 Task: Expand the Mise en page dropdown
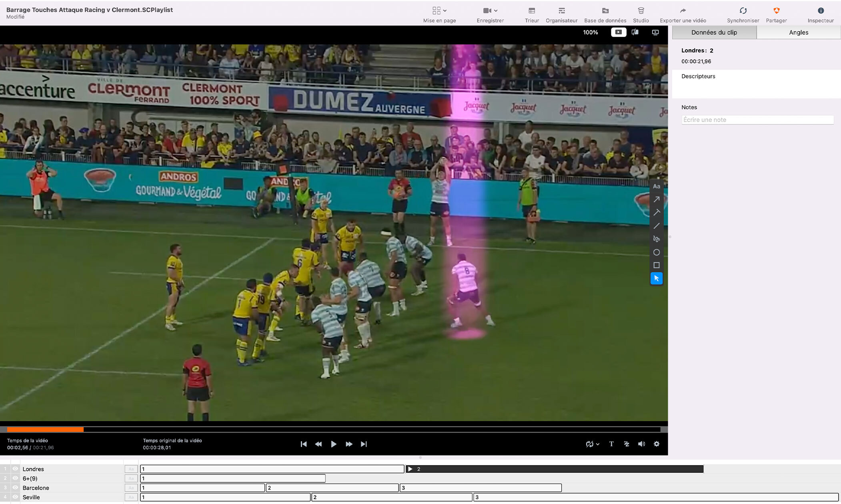coord(445,11)
